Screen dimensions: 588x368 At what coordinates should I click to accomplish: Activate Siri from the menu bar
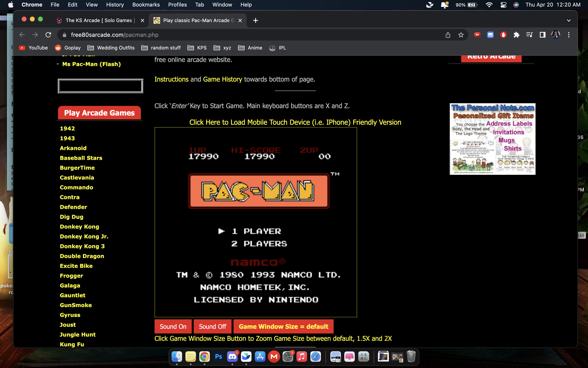click(x=516, y=5)
